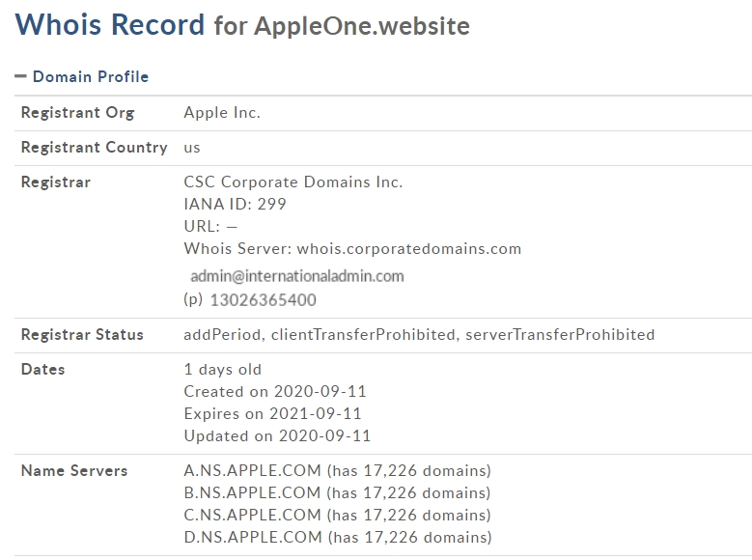Click the 1 days old text
Image resolution: width=752 pixels, height=560 pixels.
click(223, 370)
